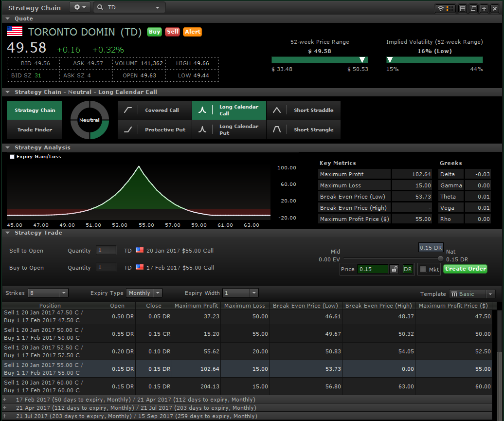Click the 52-week Price Range green bar
Image resolution: width=504 pixels, height=421 pixels.
click(320, 60)
